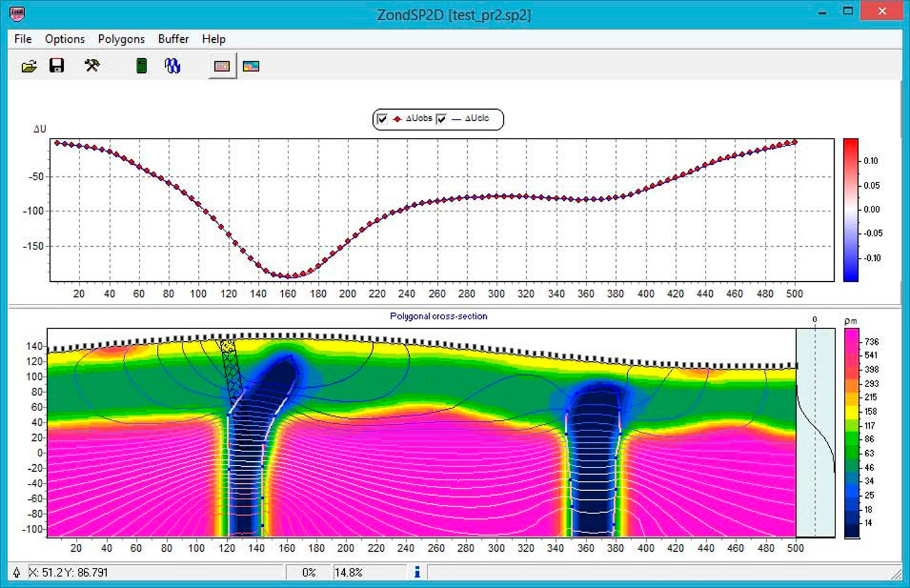Uncheck the ΔUobs observed curve checkbox
Screen dimensions: 910x588
[x=383, y=119]
